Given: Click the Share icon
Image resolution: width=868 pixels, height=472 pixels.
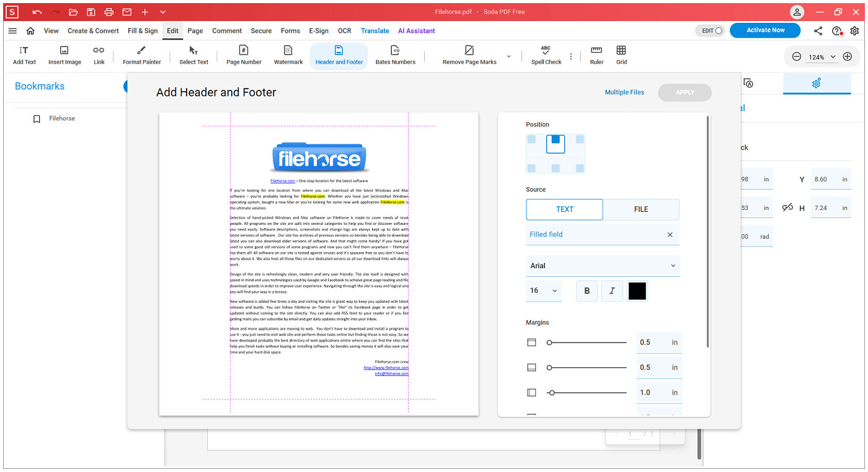Looking at the screenshot, I should pyautogui.click(x=818, y=31).
